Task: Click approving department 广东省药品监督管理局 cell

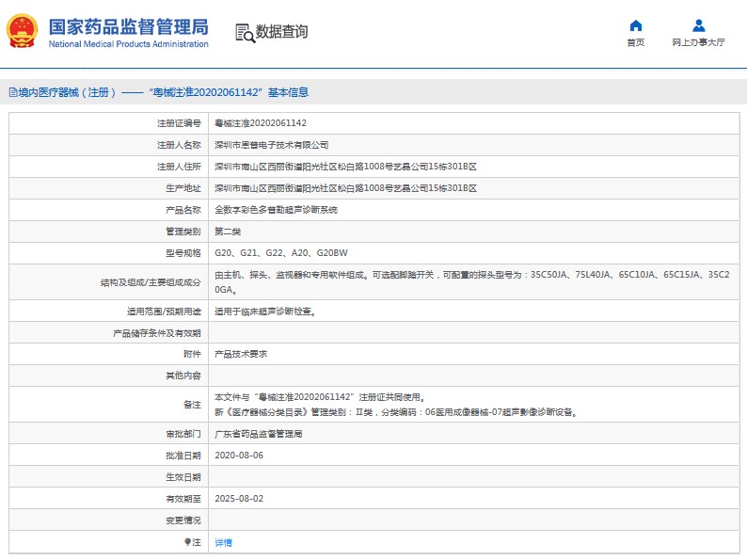Action: 473,434
